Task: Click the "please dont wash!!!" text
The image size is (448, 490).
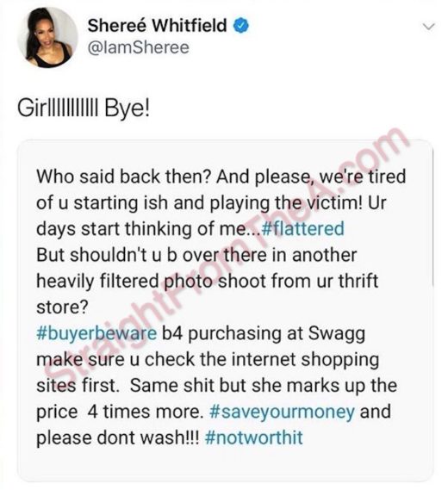Action: point(117,437)
